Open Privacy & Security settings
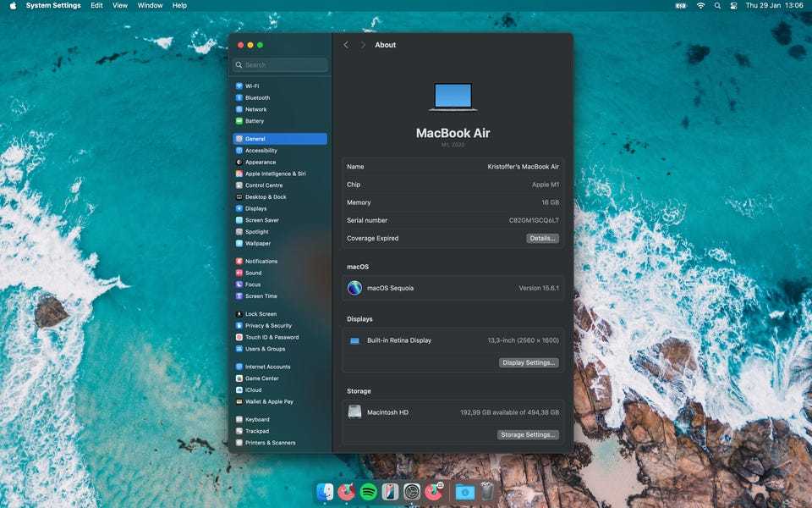 click(268, 326)
